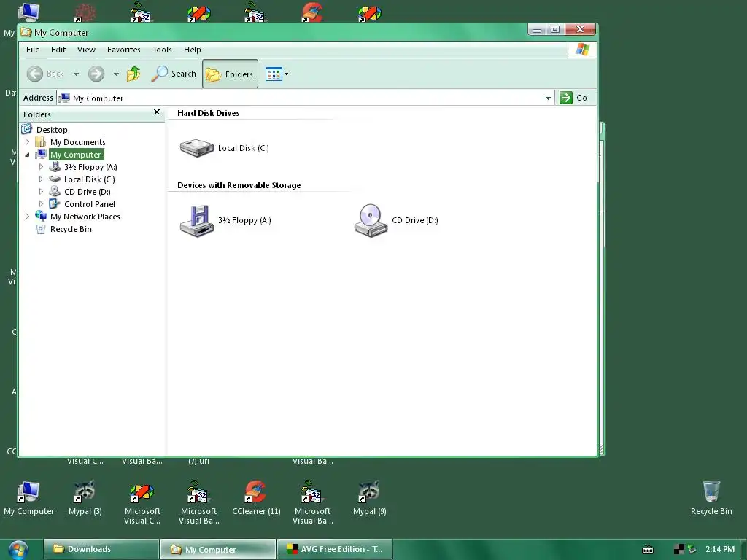Select Local Disk (C:) drive icon
The image size is (747, 560).
[196, 147]
